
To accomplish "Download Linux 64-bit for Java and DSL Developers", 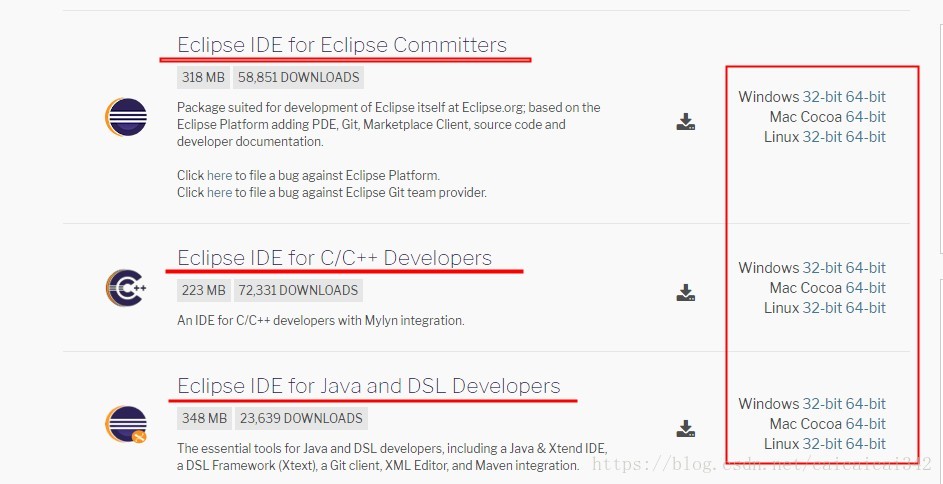I will click(x=865, y=444).
